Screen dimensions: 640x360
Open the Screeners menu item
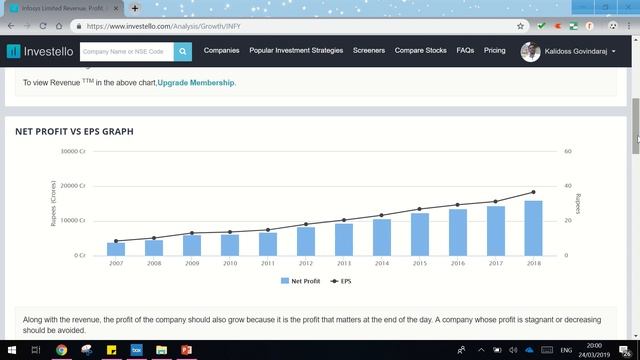[369, 51]
